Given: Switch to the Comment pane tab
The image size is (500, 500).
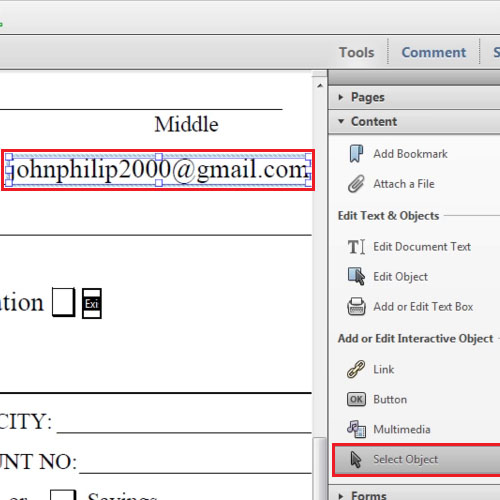Looking at the screenshot, I should tap(434, 52).
